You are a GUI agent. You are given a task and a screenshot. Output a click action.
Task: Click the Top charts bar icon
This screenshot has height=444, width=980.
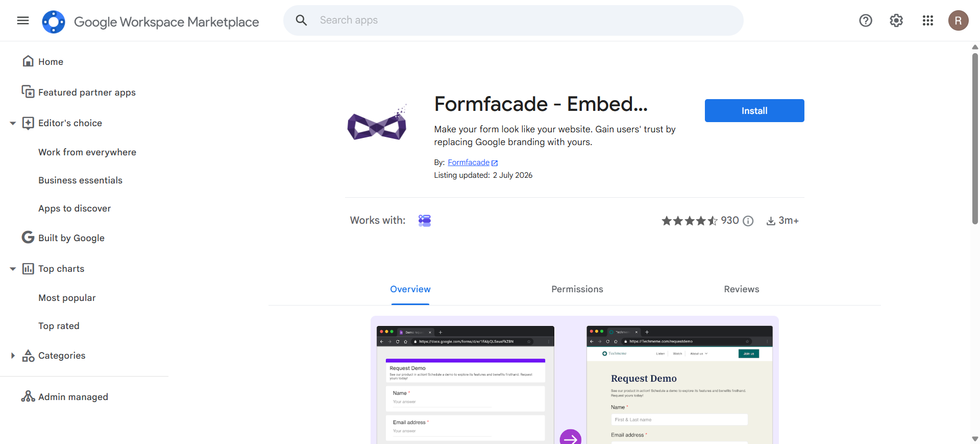(x=28, y=269)
